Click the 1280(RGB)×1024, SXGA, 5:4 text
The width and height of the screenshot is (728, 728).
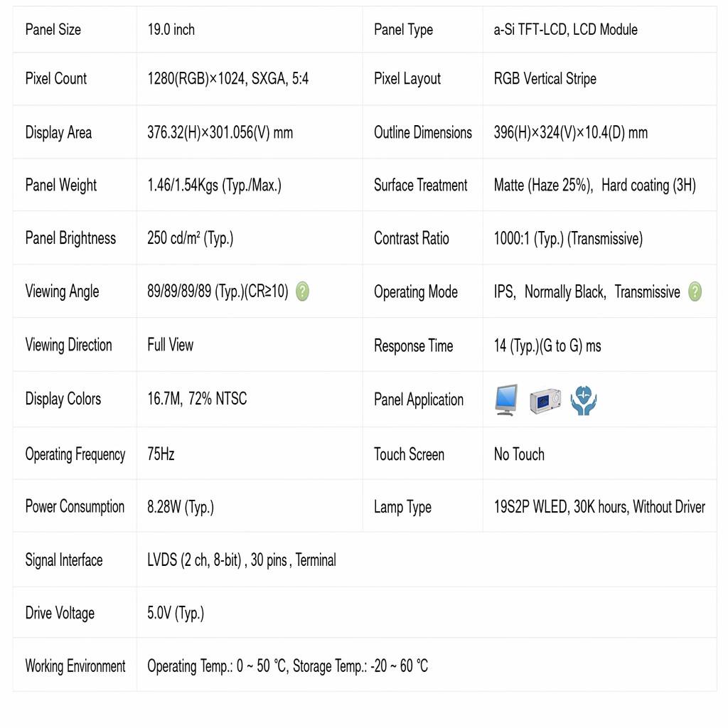click(228, 78)
